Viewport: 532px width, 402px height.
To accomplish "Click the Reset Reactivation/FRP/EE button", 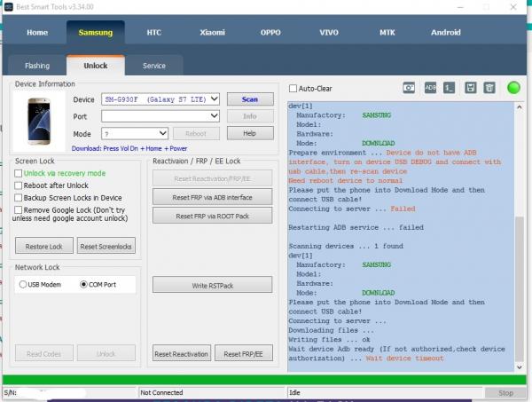I will click(213, 178).
